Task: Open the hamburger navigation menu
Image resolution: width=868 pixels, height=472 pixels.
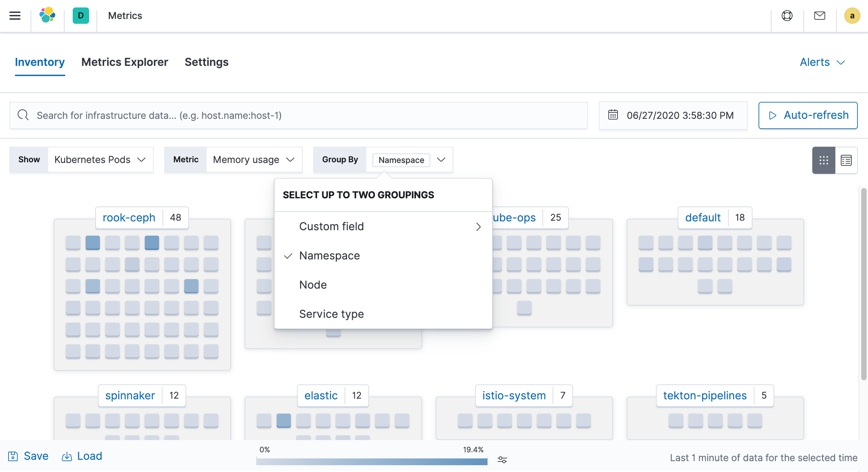Action: point(15,16)
